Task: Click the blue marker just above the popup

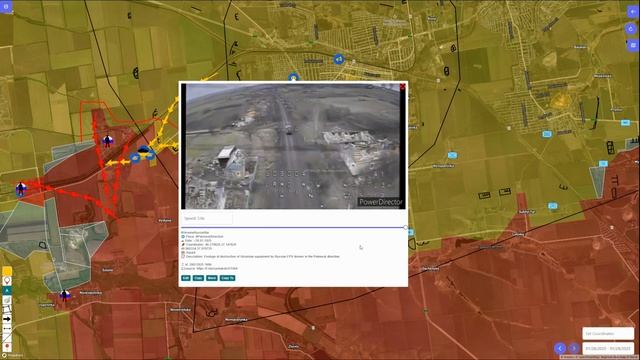Action: [x=293, y=77]
